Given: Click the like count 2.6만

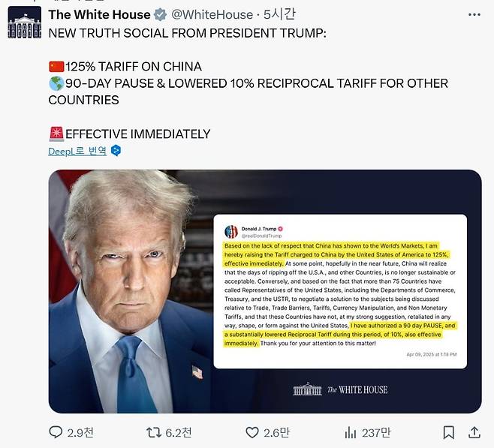Looking at the screenshot, I should click(x=276, y=432).
